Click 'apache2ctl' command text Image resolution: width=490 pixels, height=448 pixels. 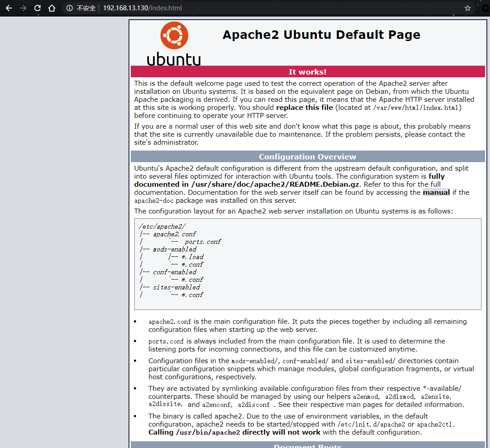(x=434, y=424)
